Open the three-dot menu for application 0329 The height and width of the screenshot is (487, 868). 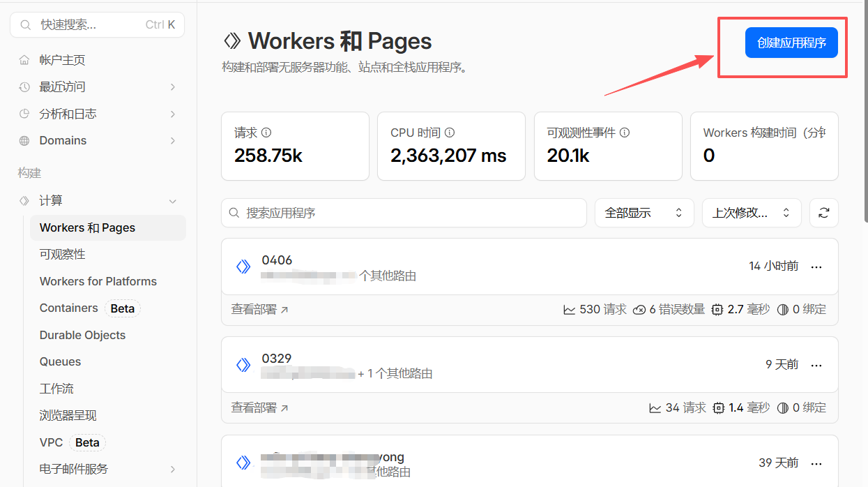click(816, 365)
